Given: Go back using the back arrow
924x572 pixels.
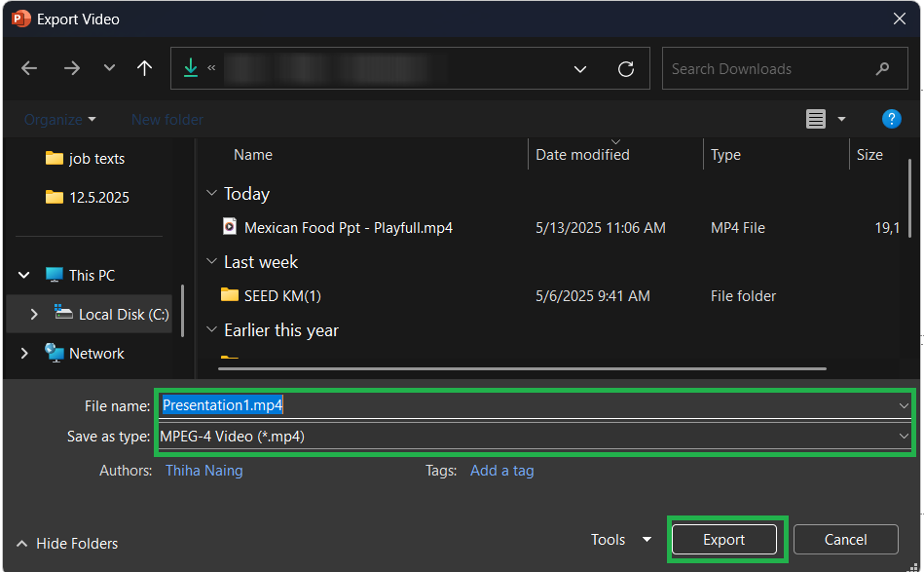Looking at the screenshot, I should (29, 68).
